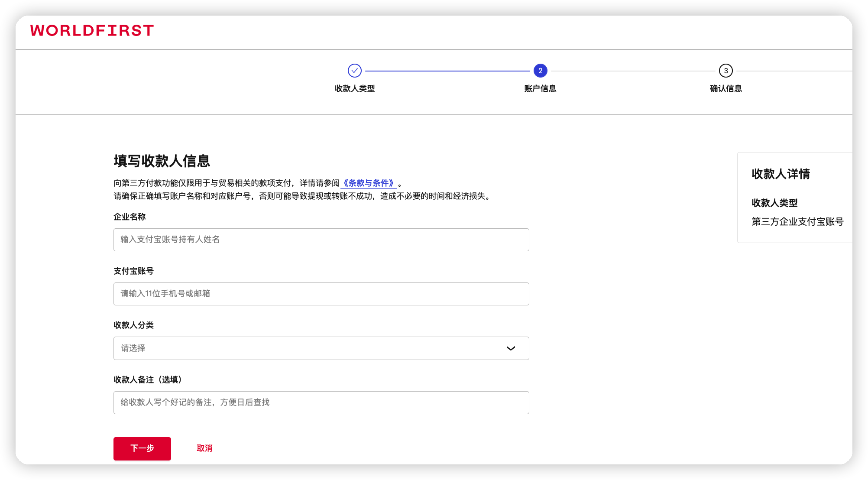
Task: Focus the 收款人备注 optional input field
Action: tap(321, 402)
